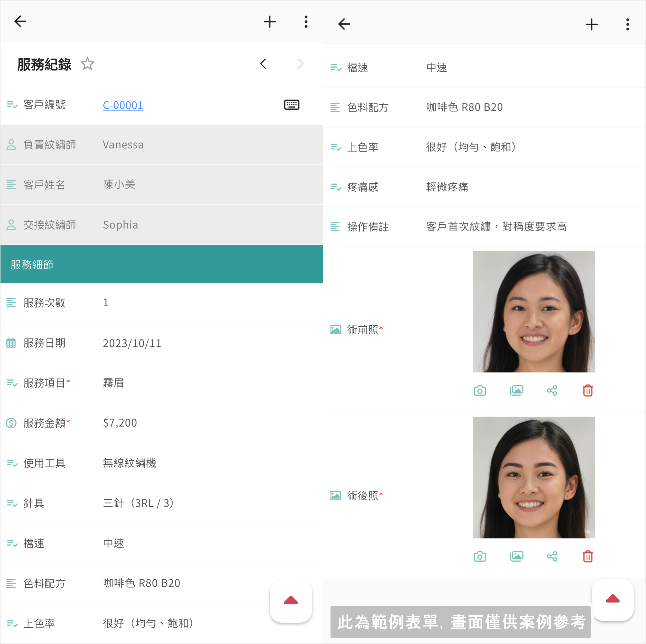
Task: Toggle the favorite star beside 服務紀錄
Action: pyautogui.click(x=88, y=64)
